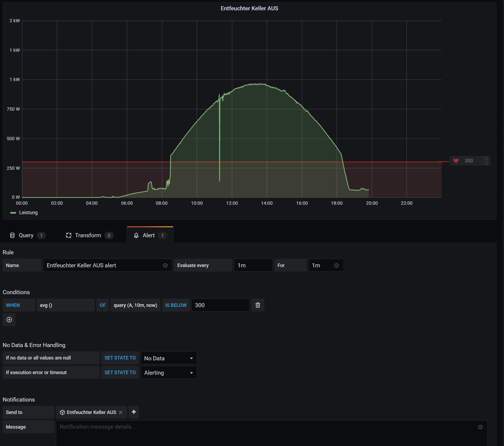This screenshot has width=504, height=446.
Task: Click the Evaluate every interval field
Action: [x=253, y=265]
